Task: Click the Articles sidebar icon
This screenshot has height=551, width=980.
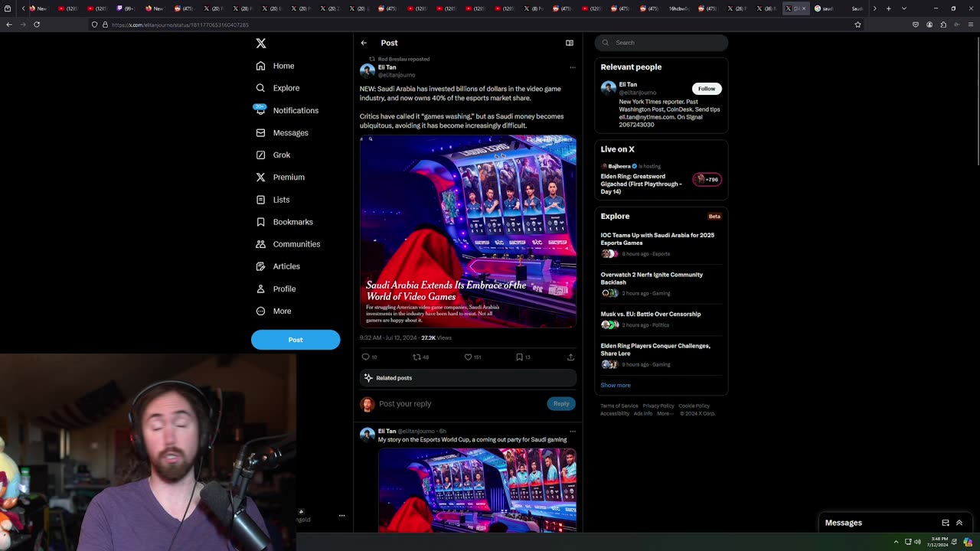Action: pos(260,266)
